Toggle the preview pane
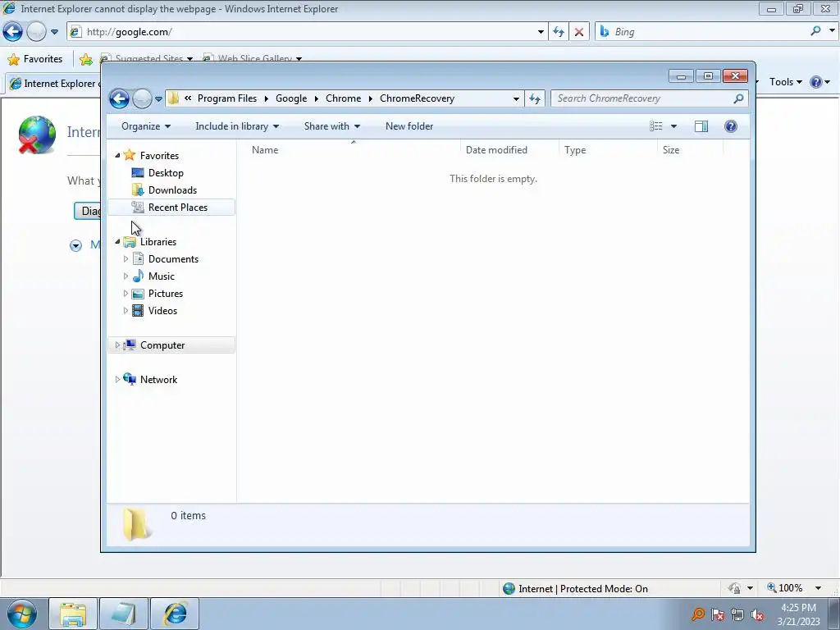Image resolution: width=840 pixels, height=630 pixels. click(701, 126)
